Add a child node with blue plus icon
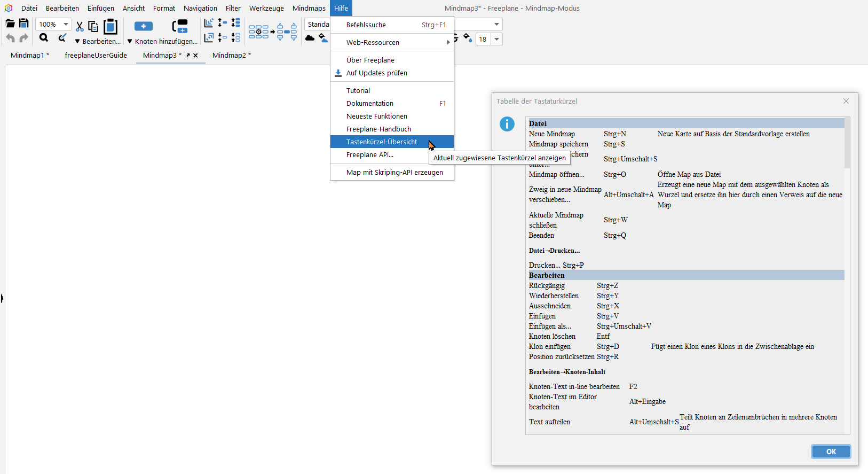Screen dimensions: 868x474 pyautogui.click(x=143, y=26)
